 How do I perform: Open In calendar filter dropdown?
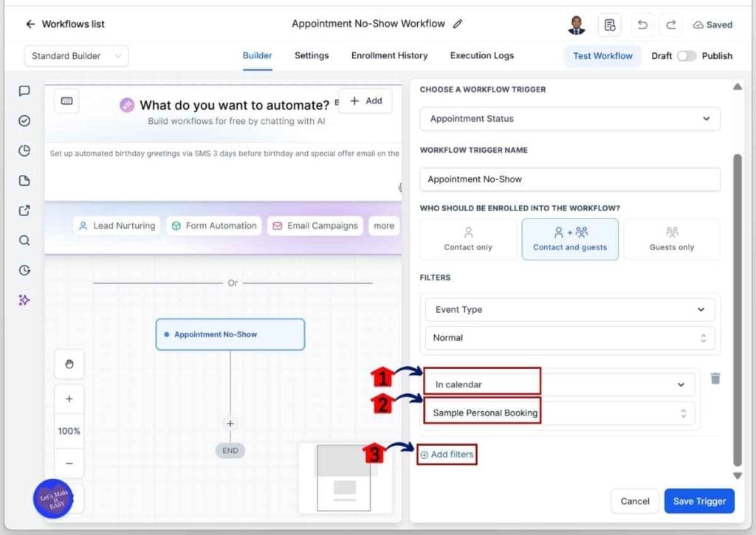[x=560, y=384]
